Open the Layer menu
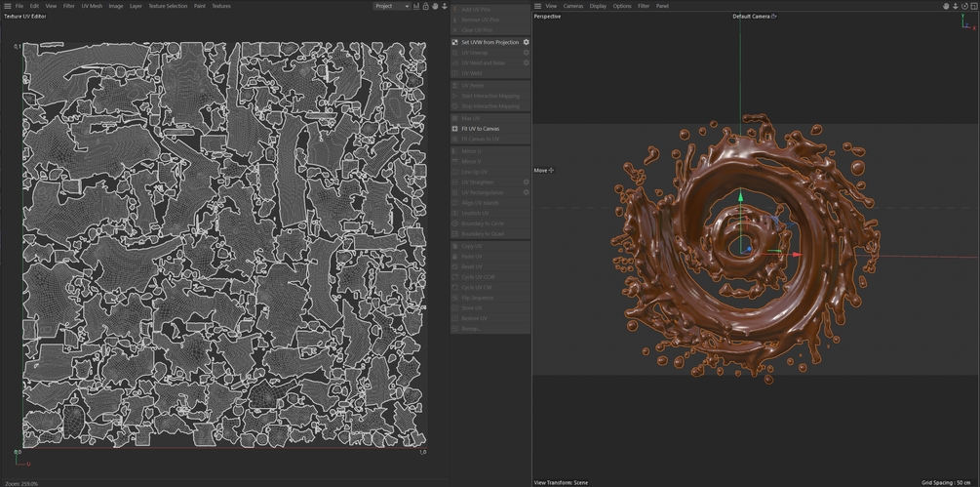Image resolution: width=980 pixels, height=487 pixels. [x=136, y=6]
